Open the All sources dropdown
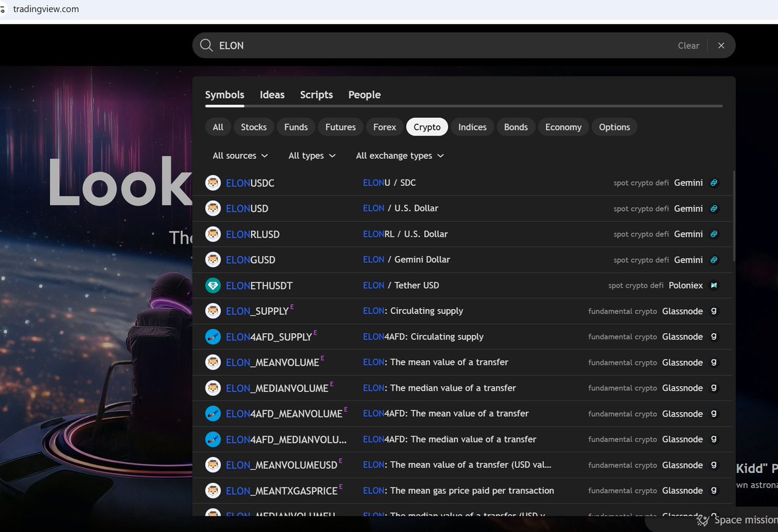Viewport: 778px width, 532px height. pos(240,156)
